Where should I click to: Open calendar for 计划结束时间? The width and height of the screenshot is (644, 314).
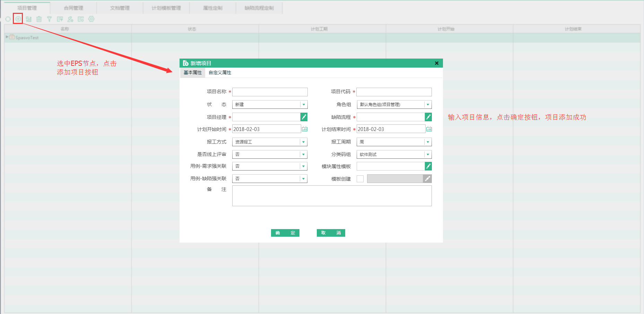429,129
